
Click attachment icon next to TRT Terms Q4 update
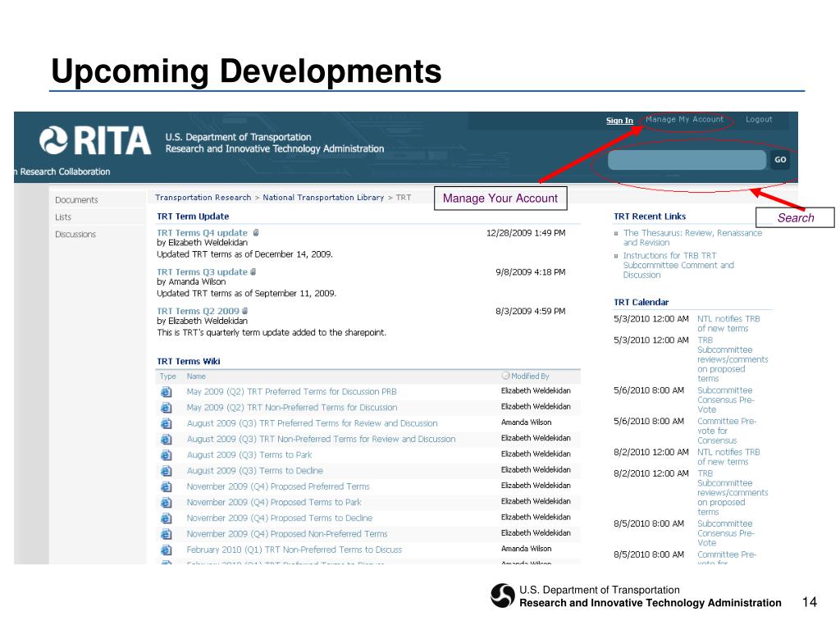tap(256, 232)
